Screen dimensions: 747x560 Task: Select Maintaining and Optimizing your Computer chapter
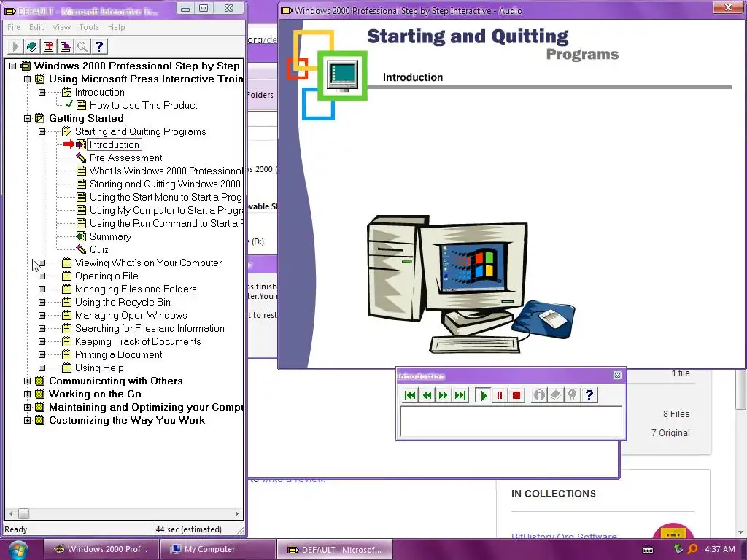[x=146, y=407]
